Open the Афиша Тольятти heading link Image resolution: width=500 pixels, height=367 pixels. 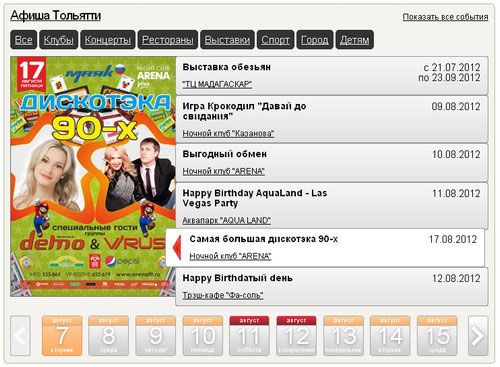[x=56, y=15]
